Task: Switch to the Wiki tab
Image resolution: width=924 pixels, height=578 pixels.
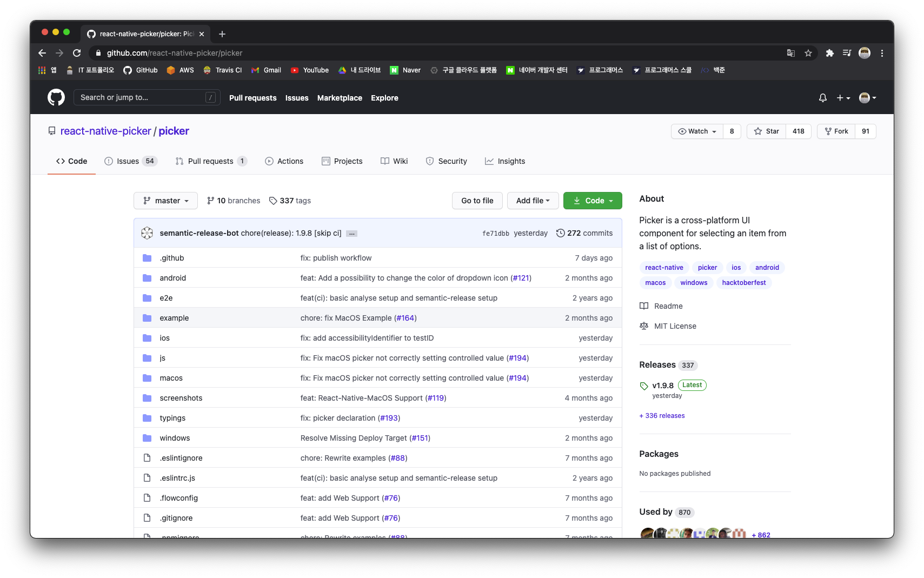Action: pos(394,161)
